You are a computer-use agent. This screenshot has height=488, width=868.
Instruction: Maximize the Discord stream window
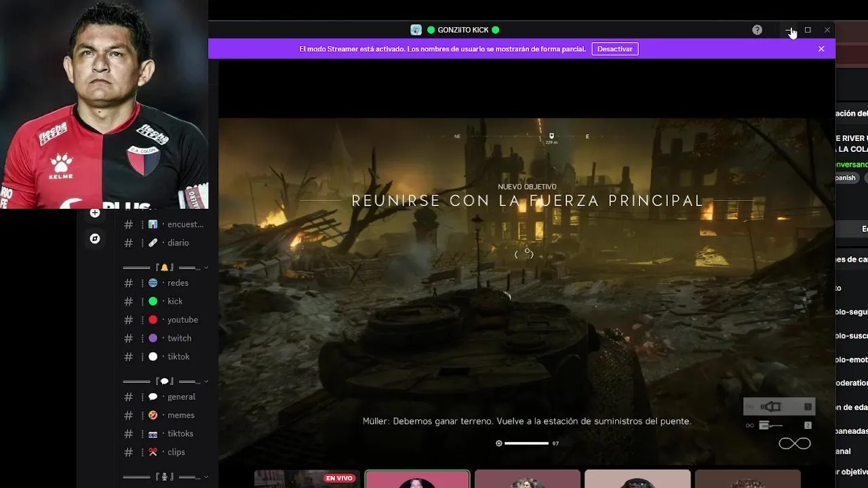808,30
